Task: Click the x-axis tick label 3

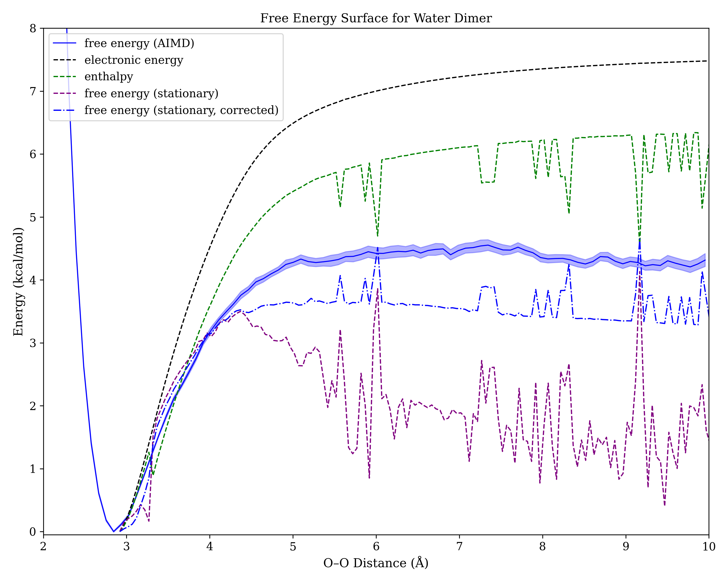Action: (126, 547)
